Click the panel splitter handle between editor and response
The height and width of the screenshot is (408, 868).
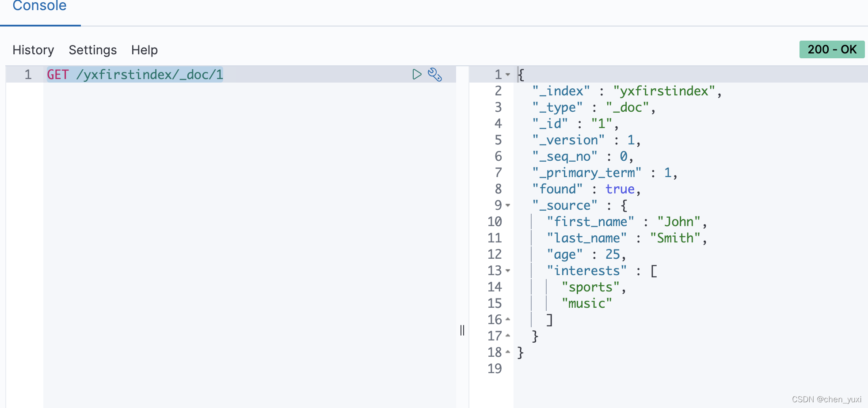(x=462, y=330)
